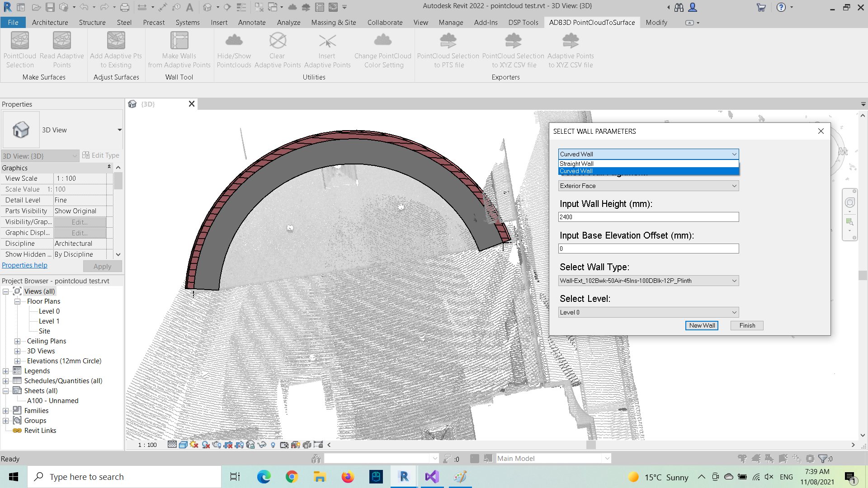This screenshot has width=868, height=488.
Task: Collapse the Sheets (all) tree node
Action: (6, 391)
